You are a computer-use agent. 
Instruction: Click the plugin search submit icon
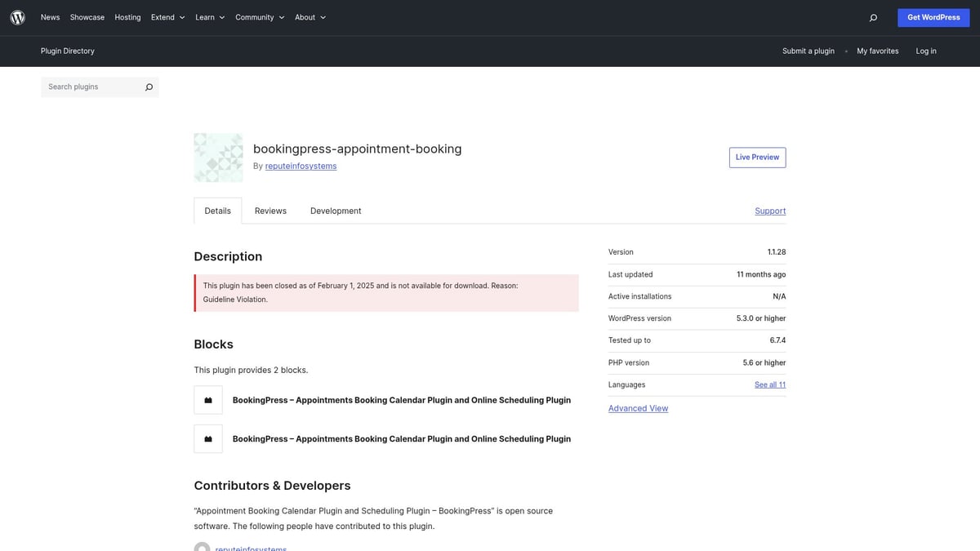pyautogui.click(x=149, y=87)
